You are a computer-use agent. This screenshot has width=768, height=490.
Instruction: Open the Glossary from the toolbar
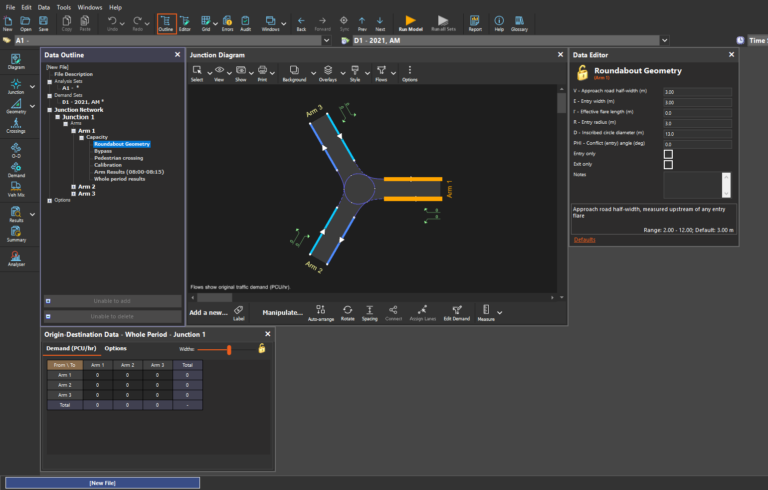[520, 22]
